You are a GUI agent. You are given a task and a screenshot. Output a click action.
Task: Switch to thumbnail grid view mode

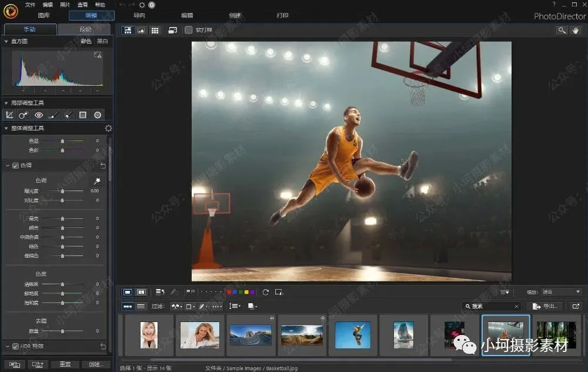point(155,30)
